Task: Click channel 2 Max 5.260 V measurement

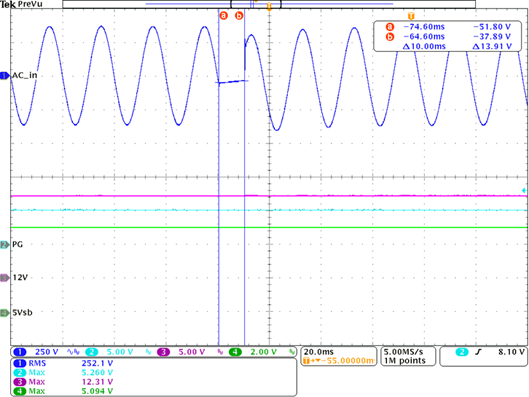Action: tap(63, 373)
